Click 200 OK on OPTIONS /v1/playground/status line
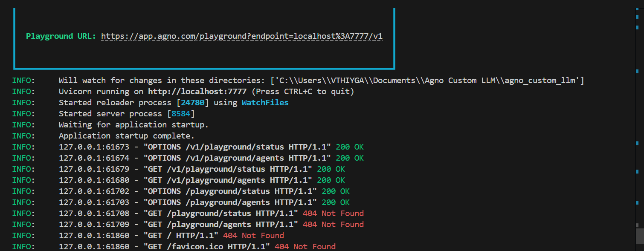 [x=350, y=147]
